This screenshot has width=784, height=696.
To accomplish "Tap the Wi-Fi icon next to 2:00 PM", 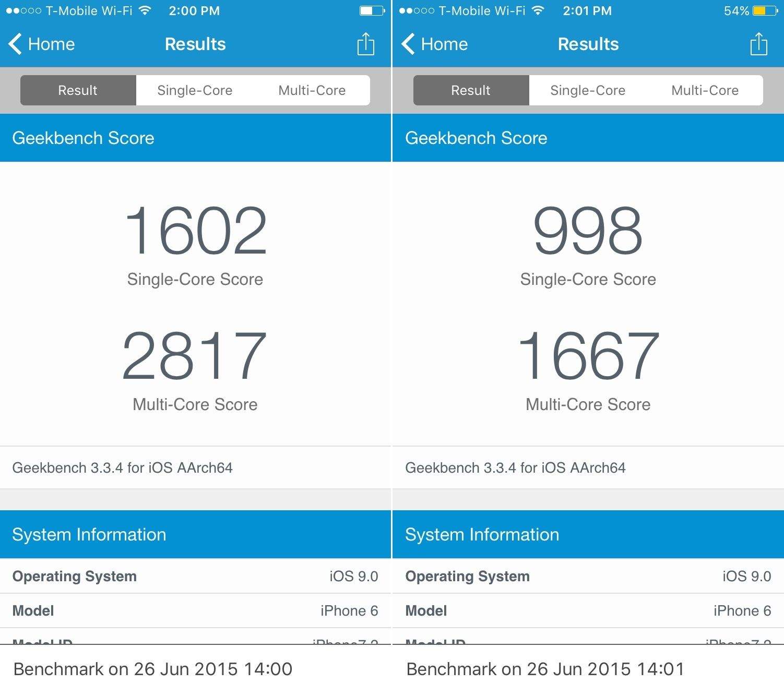I will pos(145,10).
